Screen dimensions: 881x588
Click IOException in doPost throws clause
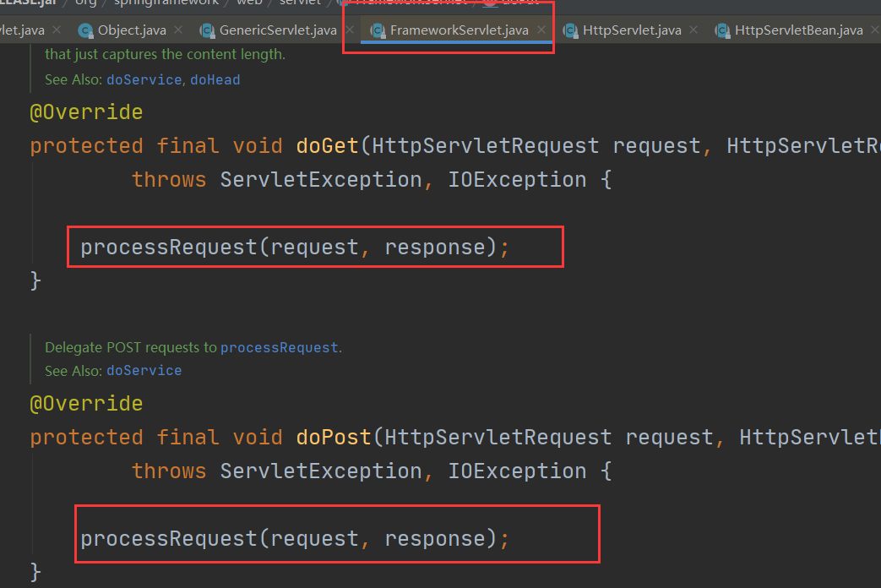tap(517, 471)
